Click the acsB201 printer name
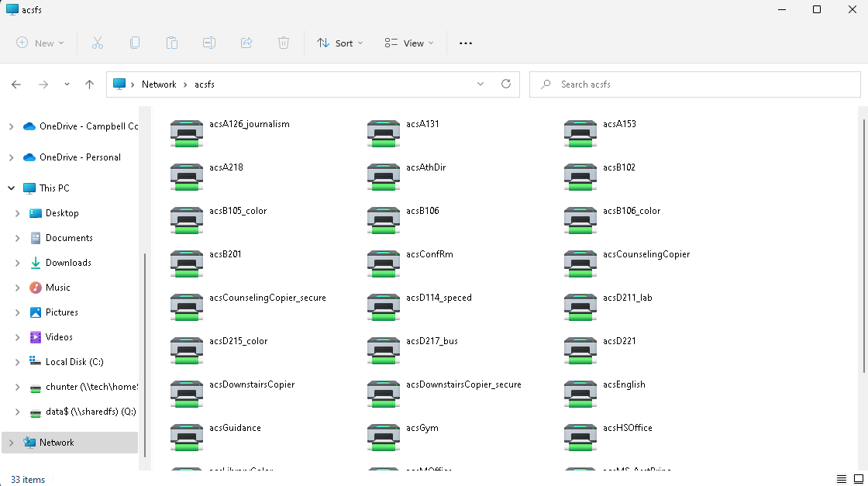Viewport: 868px width, 486px height. point(226,254)
